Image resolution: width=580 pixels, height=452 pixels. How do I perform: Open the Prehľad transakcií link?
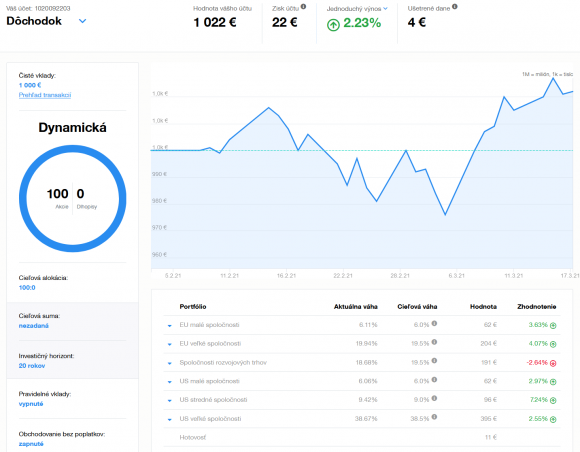[x=45, y=95]
